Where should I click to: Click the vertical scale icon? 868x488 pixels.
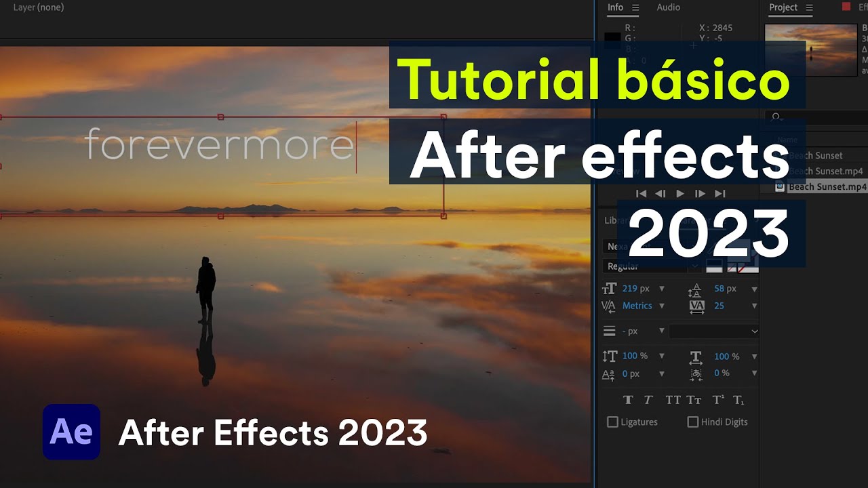tap(610, 357)
